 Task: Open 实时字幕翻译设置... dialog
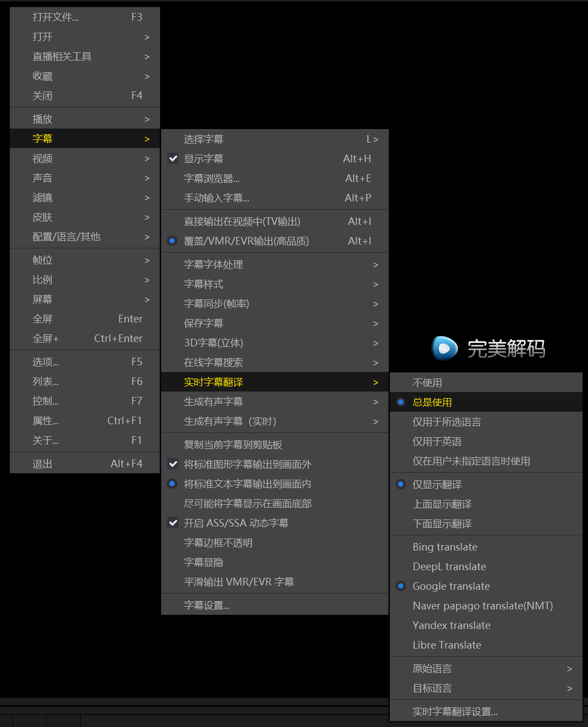coord(455,712)
